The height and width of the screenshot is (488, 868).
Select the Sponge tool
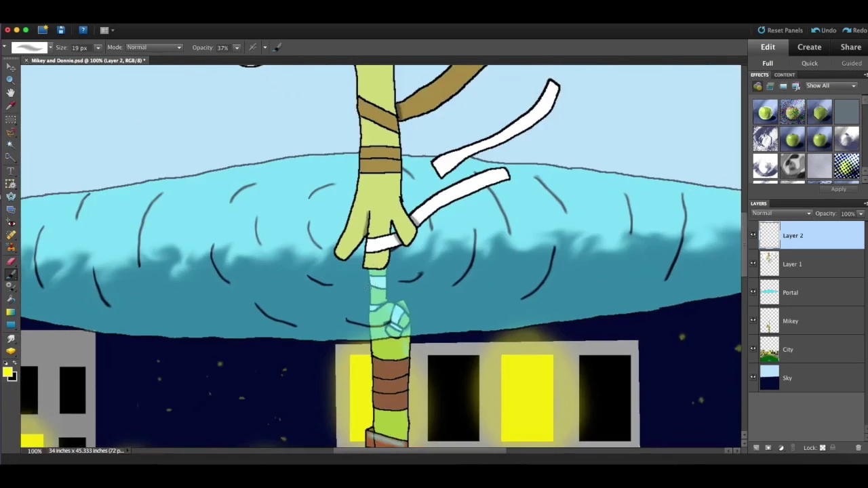11,351
